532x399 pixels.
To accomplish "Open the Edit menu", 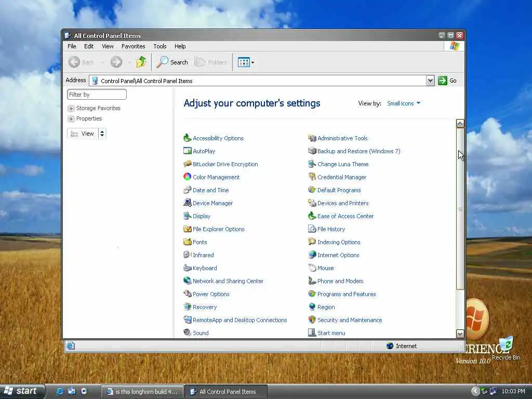I will [89, 46].
